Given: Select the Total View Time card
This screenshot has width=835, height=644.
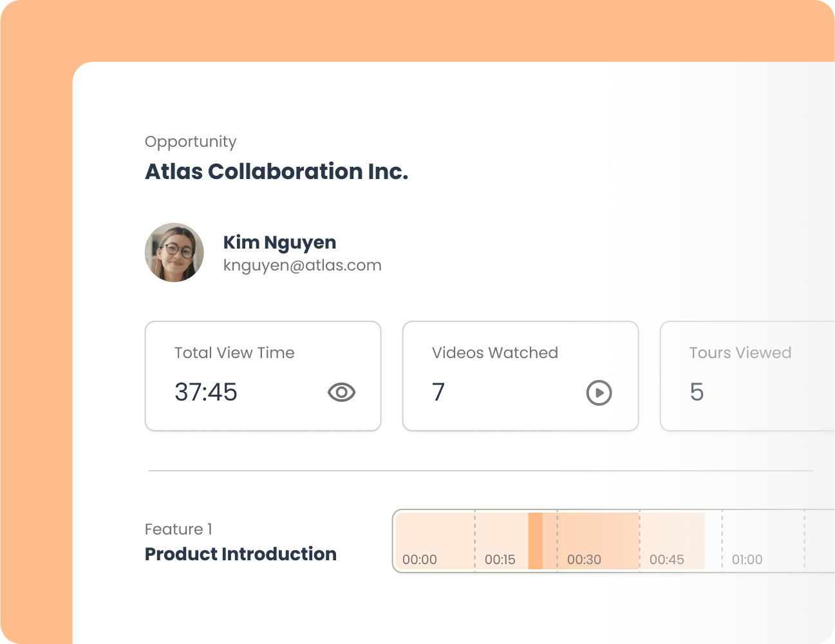Looking at the screenshot, I should tap(263, 375).
